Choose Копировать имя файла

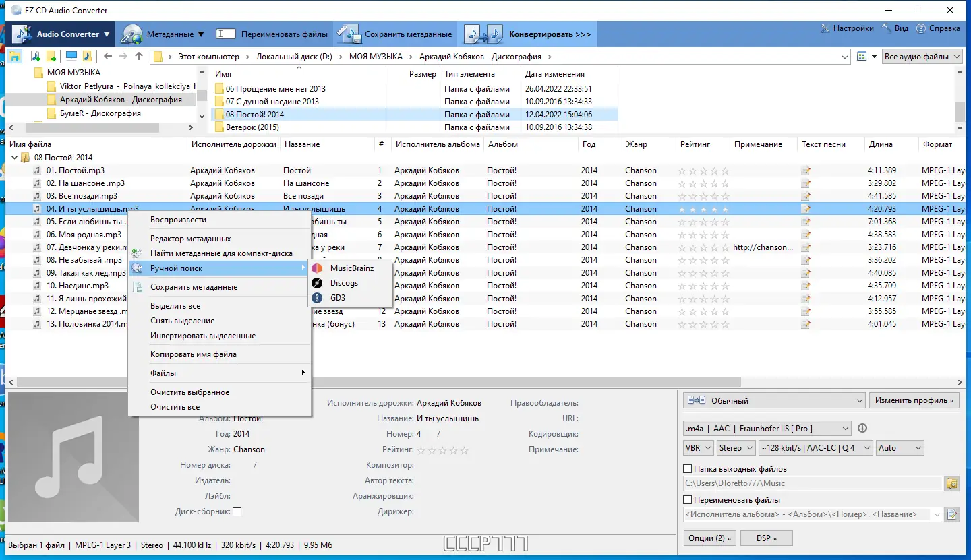[x=193, y=354]
